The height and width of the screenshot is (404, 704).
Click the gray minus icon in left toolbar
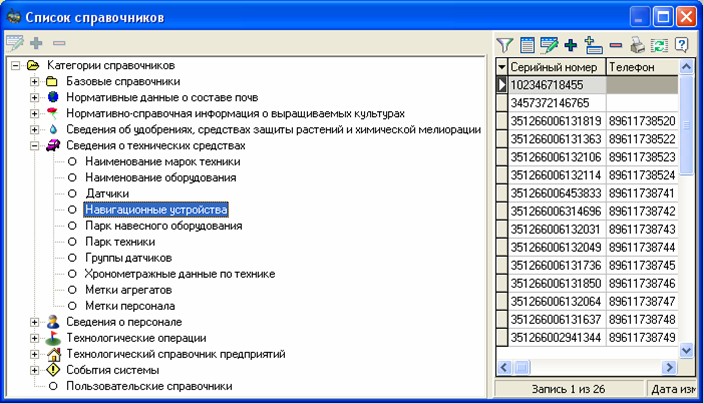(59, 44)
